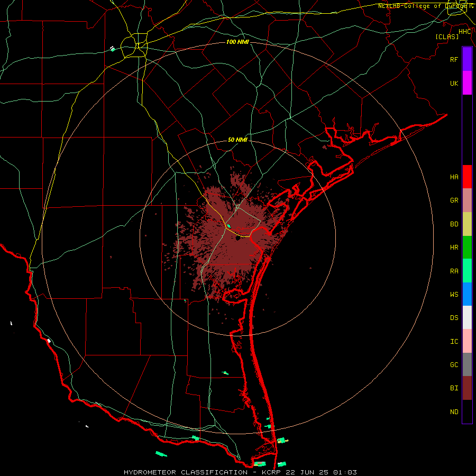Click the IC light pink legend swatch

tap(467, 341)
